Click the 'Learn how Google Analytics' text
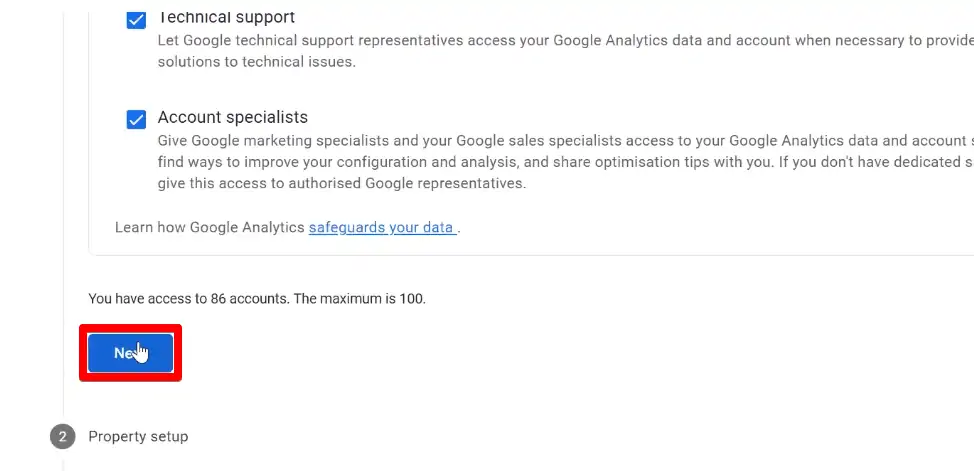This screenshot has height=471, width=974. (x=210, y=227)
